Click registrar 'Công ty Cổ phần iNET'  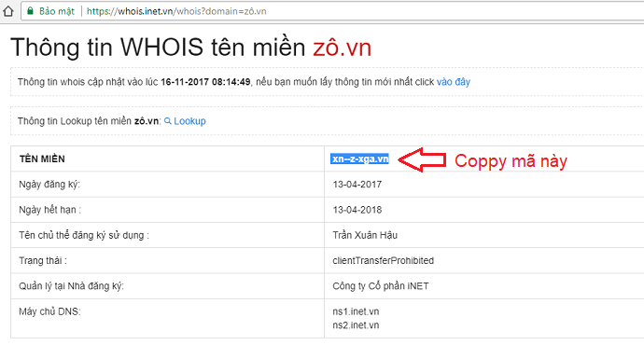381,286
